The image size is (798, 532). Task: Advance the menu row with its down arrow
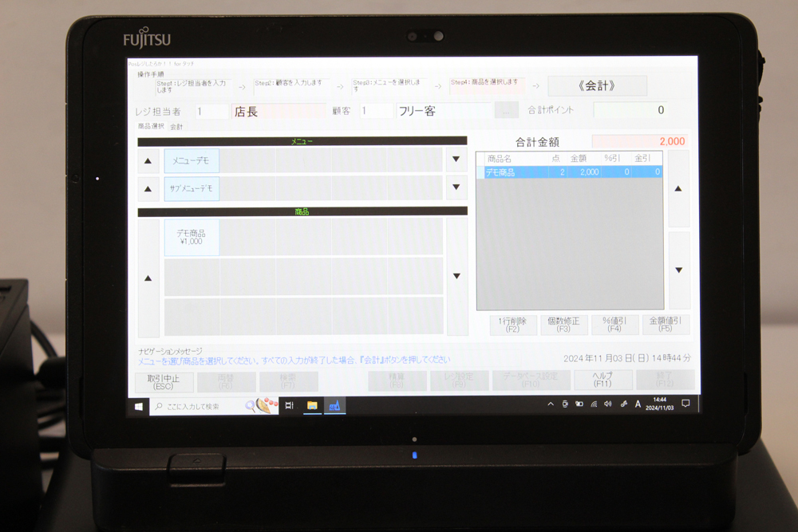point(456,160)
